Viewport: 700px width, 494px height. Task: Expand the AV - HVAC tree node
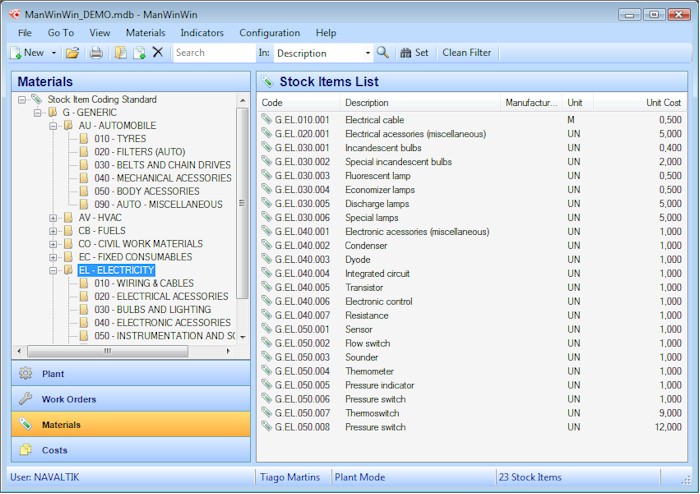tap(53, 218)
